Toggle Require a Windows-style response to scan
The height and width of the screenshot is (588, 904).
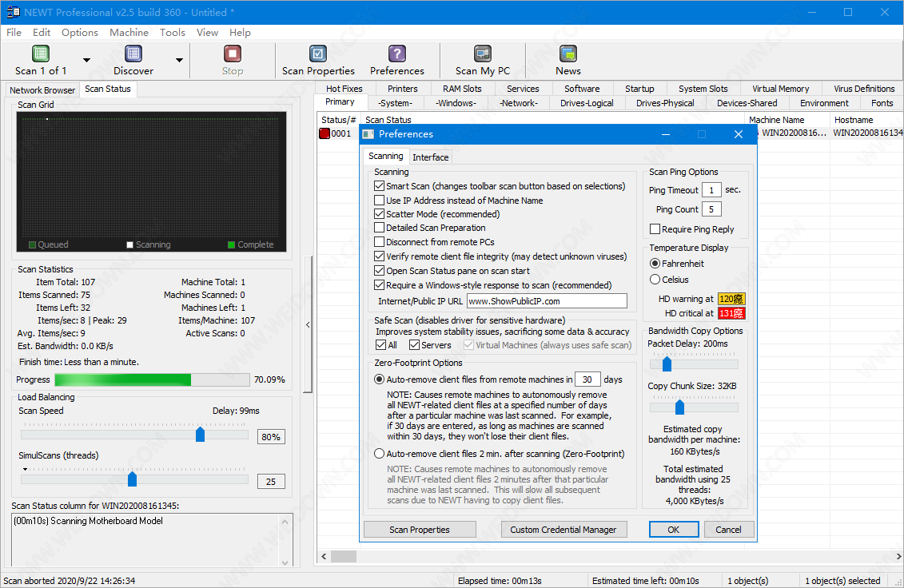click(x=380, y=285)
